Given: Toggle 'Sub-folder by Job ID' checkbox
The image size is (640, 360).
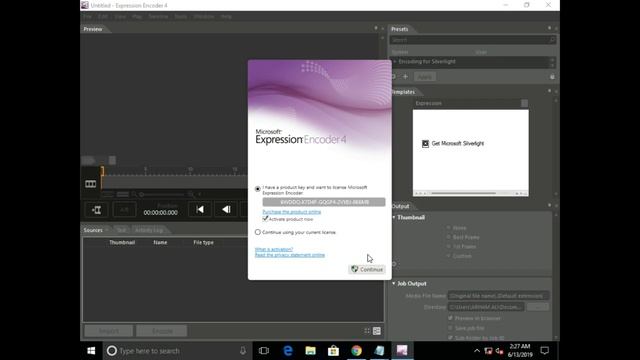Looking at the screenshot, I should [451, 338].
